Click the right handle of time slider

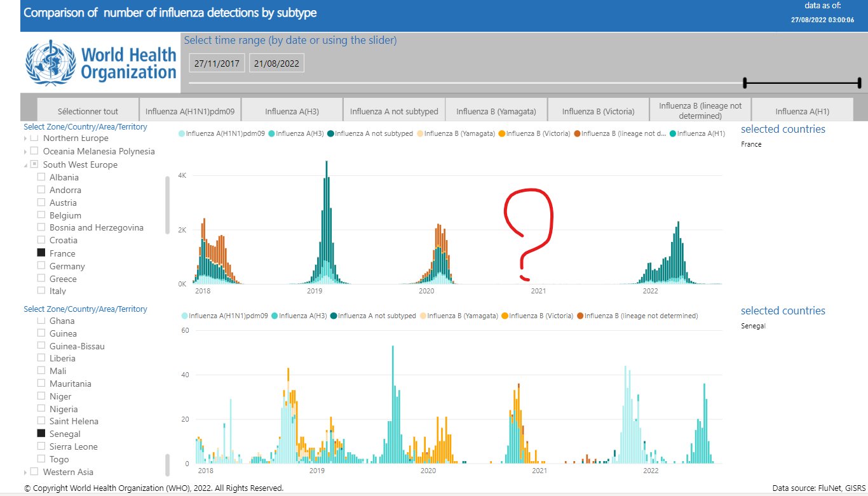click(x=859, y=83)
